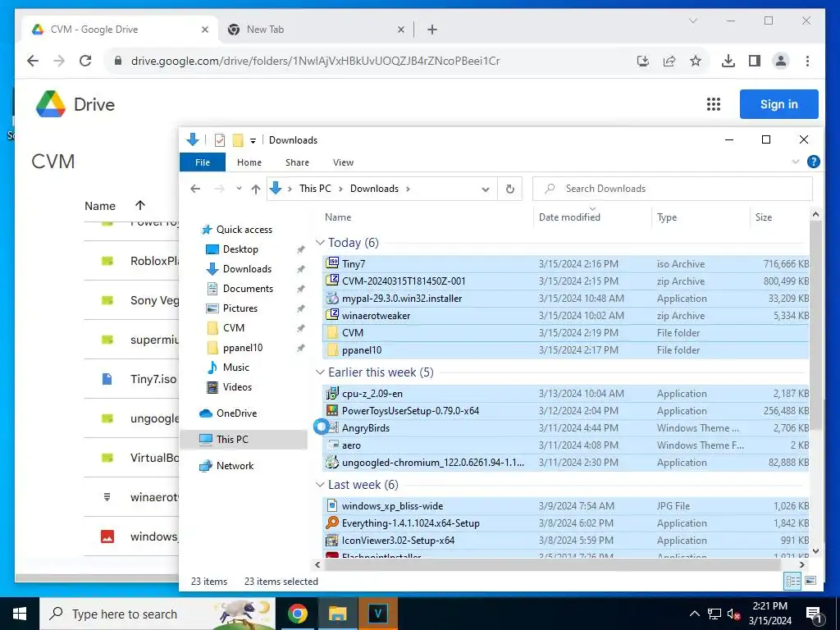Expand the Explorer ribbon chevron

[796, 162]
